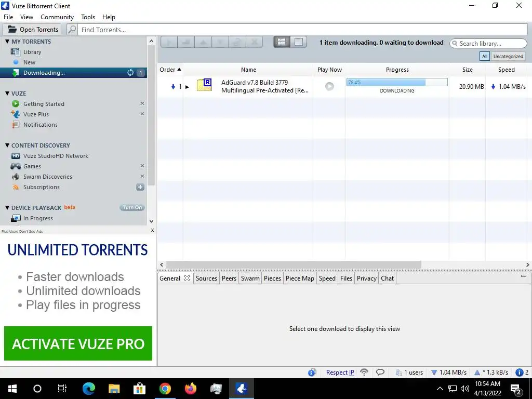Click the Play Now button for AdGuard torrent
Viewport: 532px width, 399px height.
coord(329,86)
